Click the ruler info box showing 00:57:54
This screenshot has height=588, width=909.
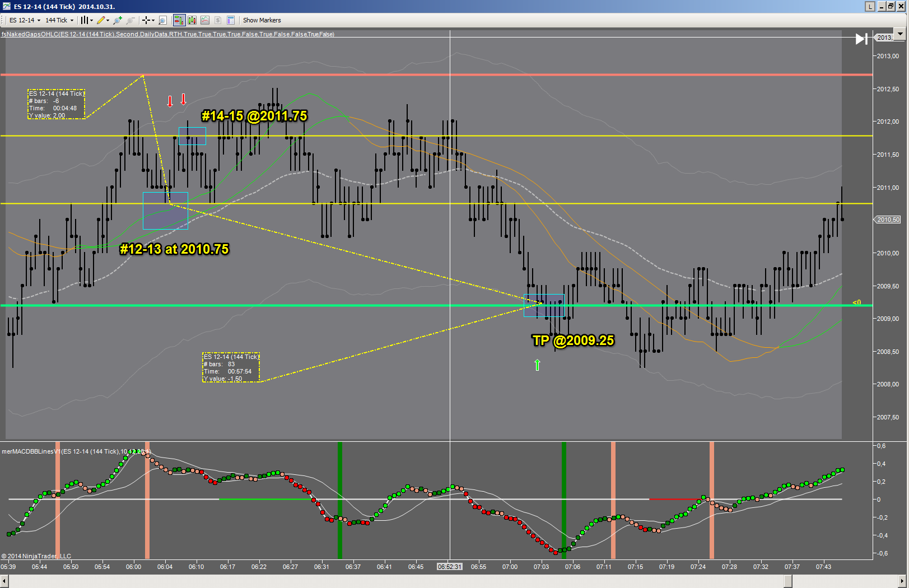[x=231, y=367]
